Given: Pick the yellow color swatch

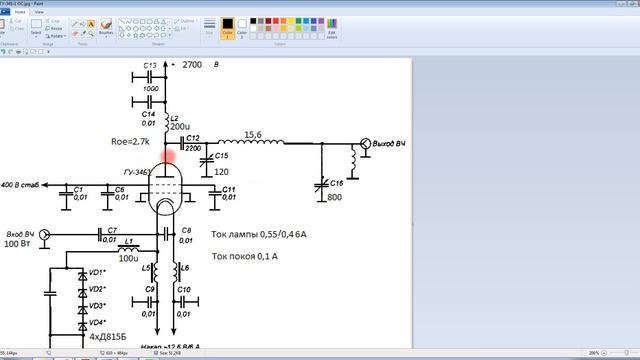Looking at the screenshot, I should click(291, 21).
